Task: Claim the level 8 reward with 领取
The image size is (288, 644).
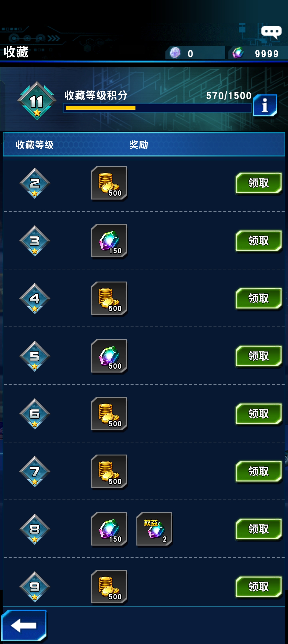Action: 259,529
